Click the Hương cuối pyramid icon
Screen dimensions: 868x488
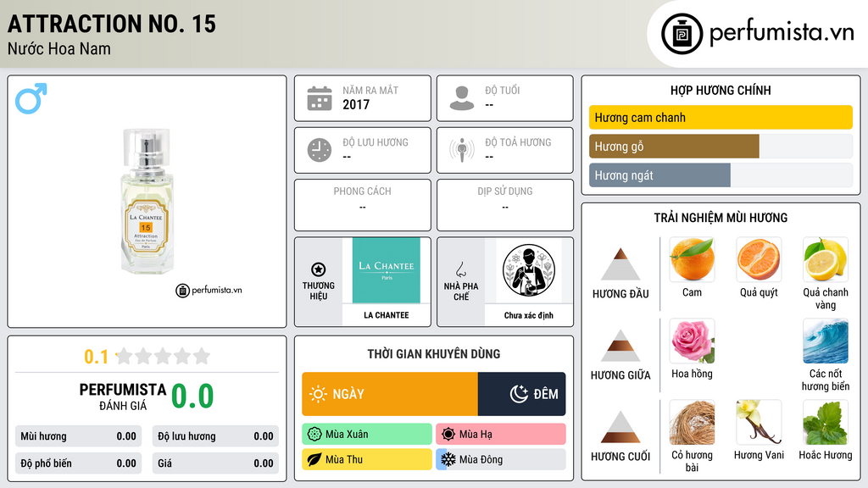620,427
